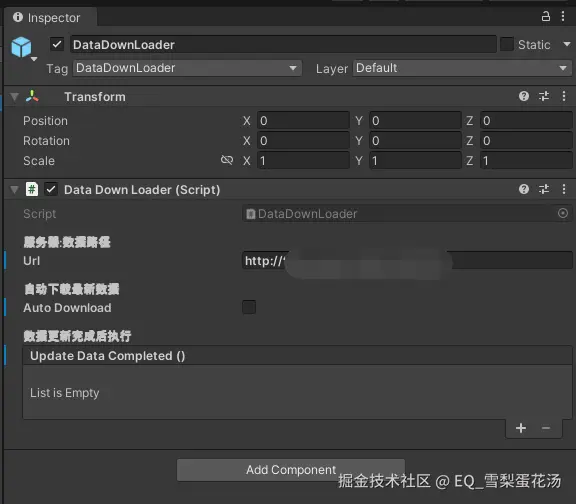
Task: Toggle the GameObject active checkbox
Action: [x=57, y=44]
